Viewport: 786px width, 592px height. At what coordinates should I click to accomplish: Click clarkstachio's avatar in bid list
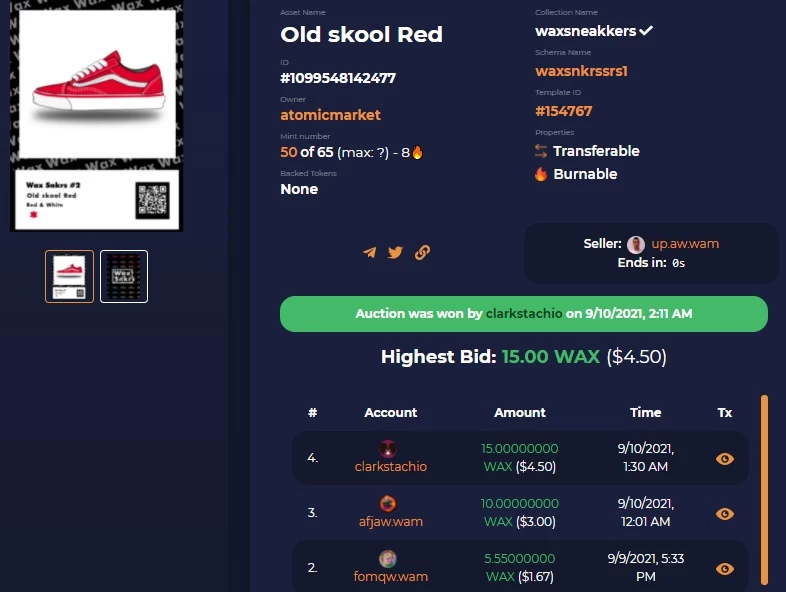click(x=388, y=449)
